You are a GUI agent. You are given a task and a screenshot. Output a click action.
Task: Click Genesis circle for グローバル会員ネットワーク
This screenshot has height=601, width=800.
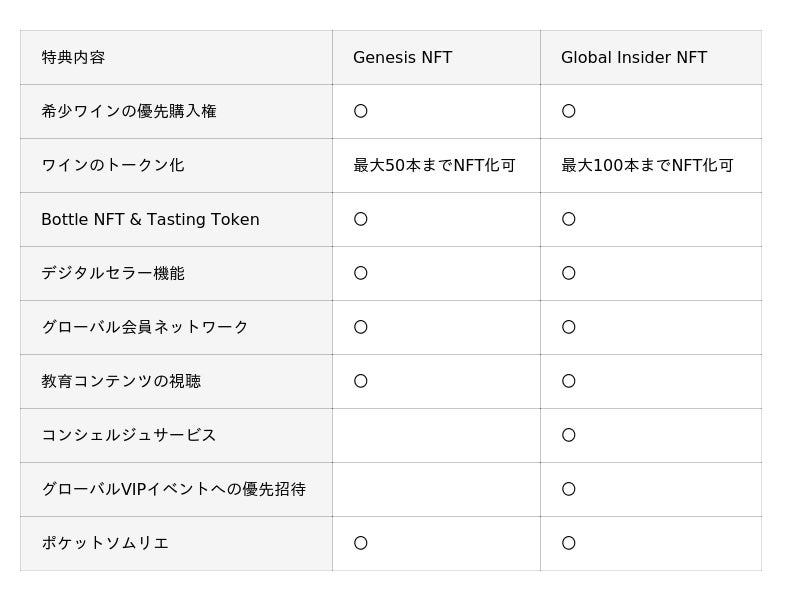click(361, 328)
